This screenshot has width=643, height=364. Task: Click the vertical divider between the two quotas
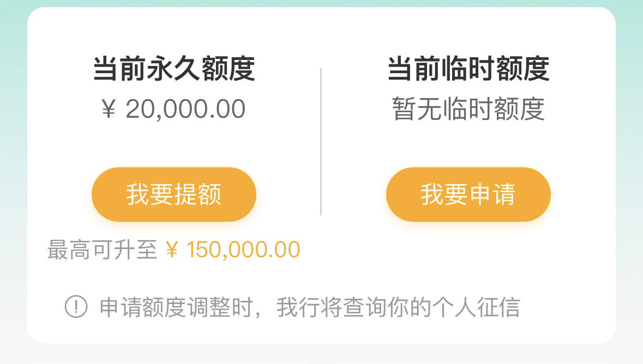[321, 142]
